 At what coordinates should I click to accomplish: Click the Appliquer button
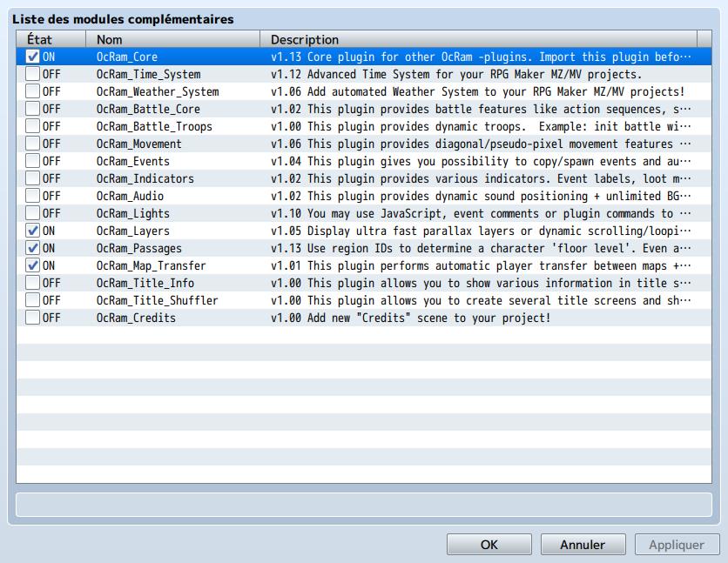coord(677,545)
